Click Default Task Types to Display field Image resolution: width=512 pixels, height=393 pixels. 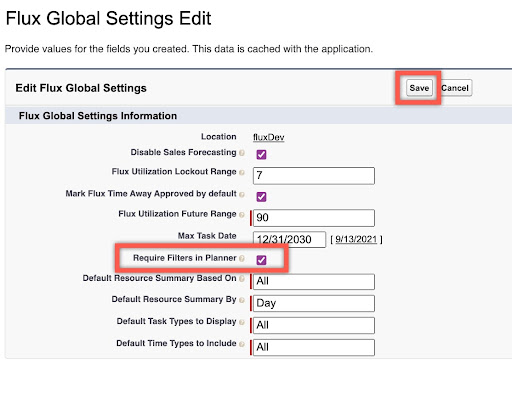tap(314, 325)
